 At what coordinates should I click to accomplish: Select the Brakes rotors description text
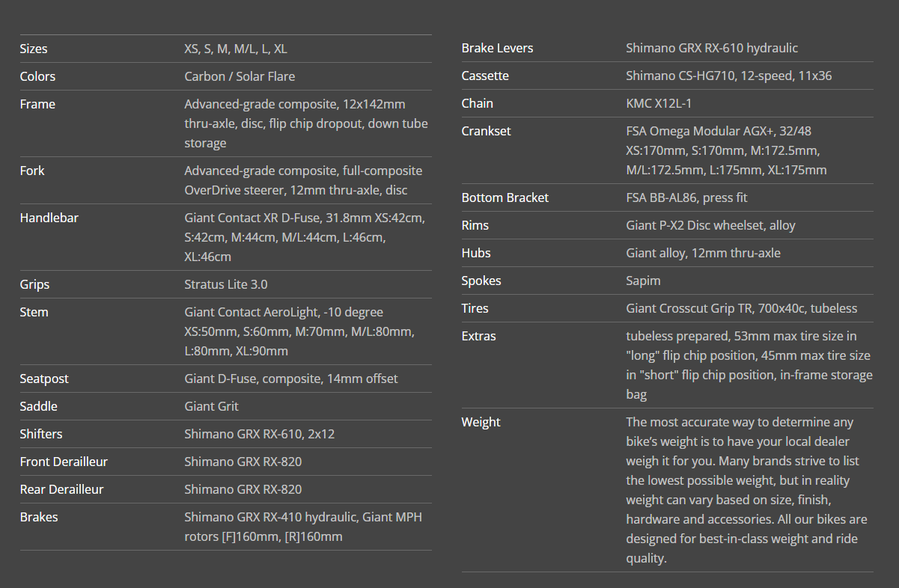[303, 527]
